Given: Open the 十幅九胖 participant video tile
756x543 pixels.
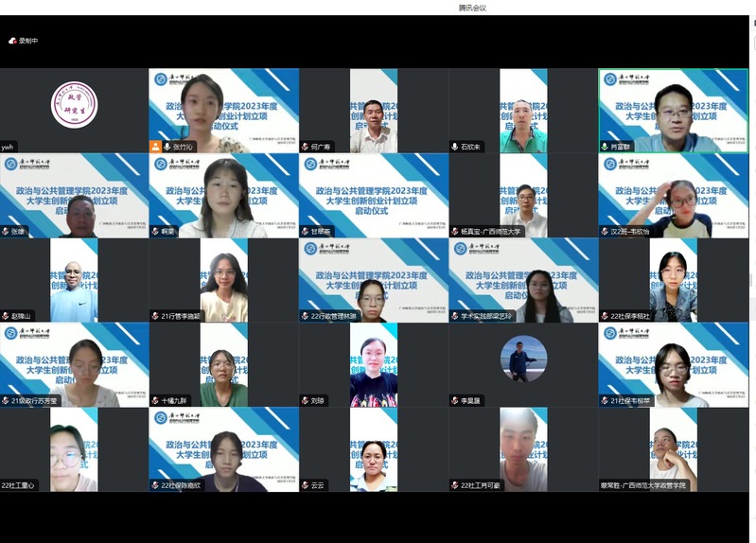Looking at the screenshot, I should (223, 364).
